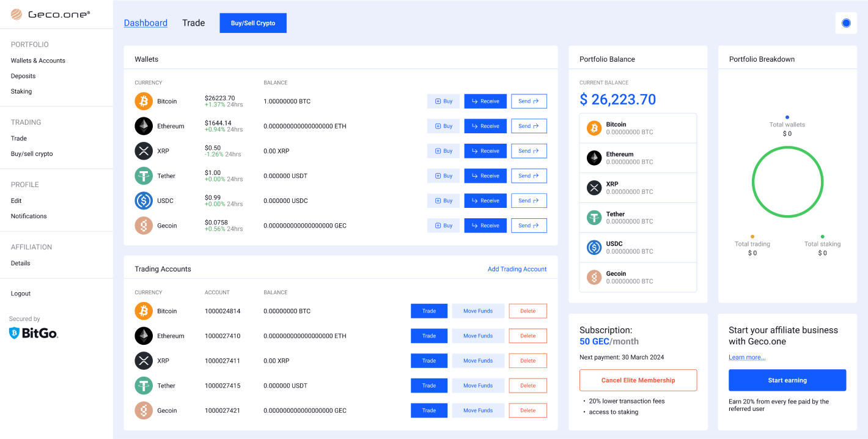
Task: Cancel Elite Membership
Action: [638, 380]
